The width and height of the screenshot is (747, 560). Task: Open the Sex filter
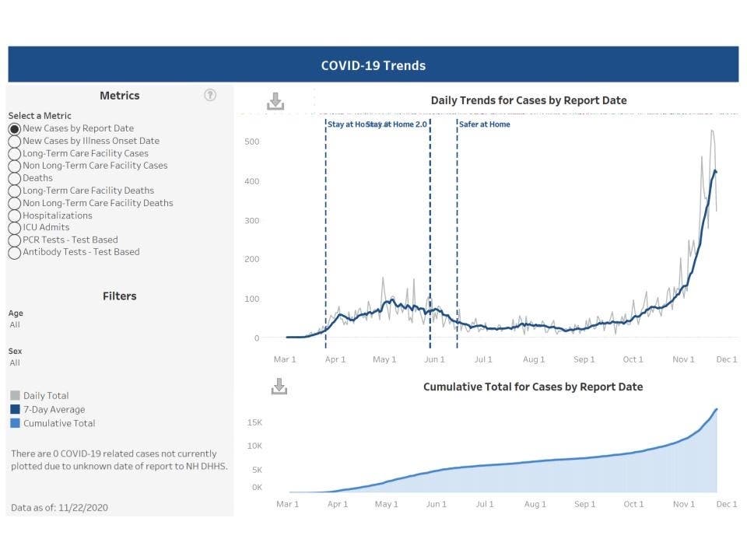[14, 362]
